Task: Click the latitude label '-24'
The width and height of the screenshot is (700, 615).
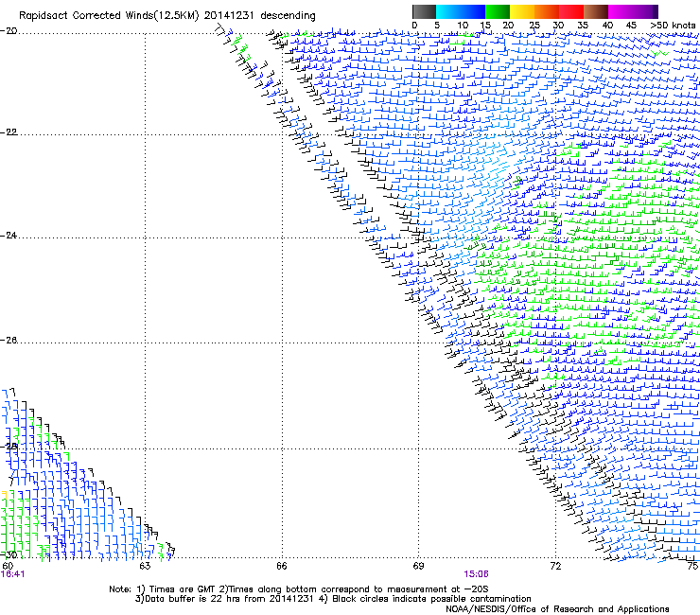Action: click(9, 235)
